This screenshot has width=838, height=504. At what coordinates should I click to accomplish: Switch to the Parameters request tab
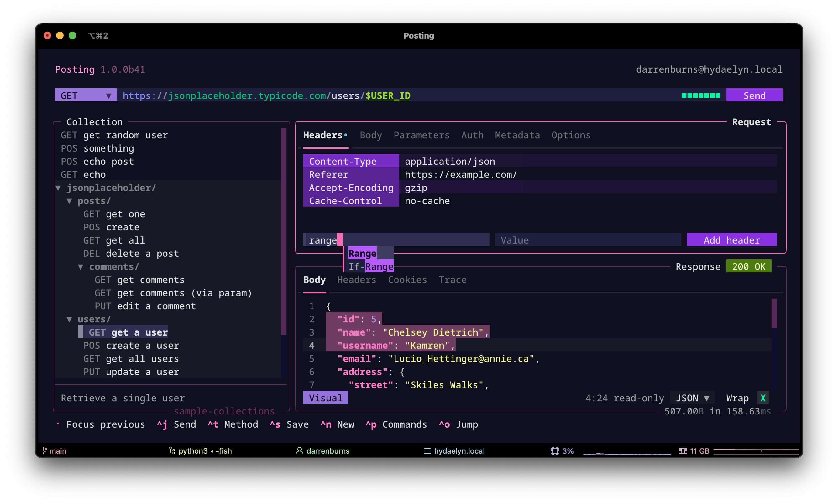(x=421, y=135)
